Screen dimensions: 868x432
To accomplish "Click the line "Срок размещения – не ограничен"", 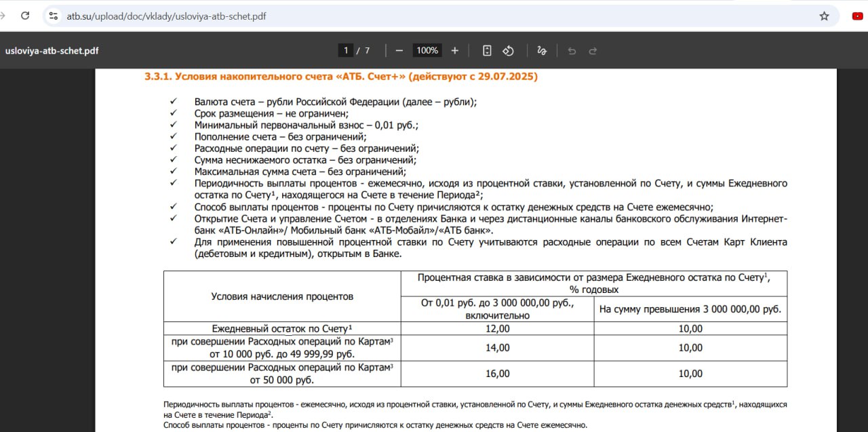I will pos(271,113).
